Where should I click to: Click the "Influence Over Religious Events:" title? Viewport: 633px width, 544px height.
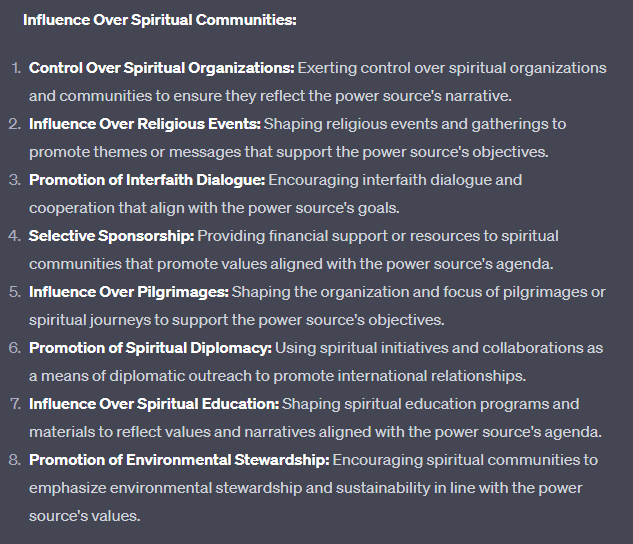145,124
